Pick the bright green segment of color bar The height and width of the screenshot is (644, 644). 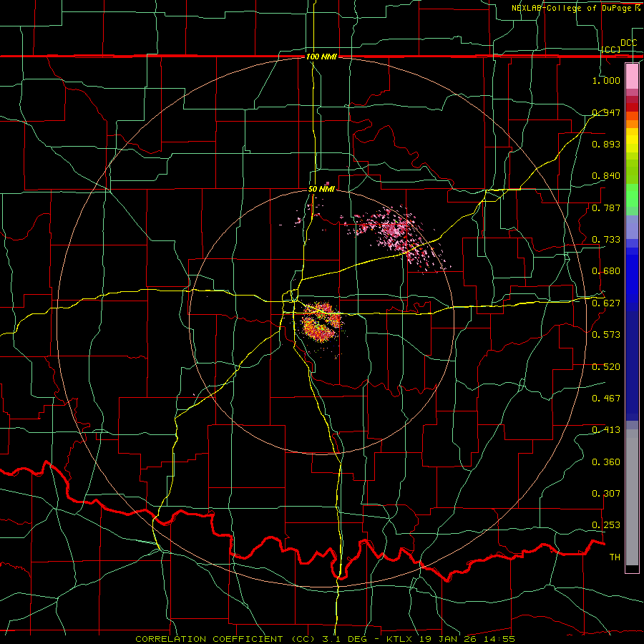[x=632, y=195]
